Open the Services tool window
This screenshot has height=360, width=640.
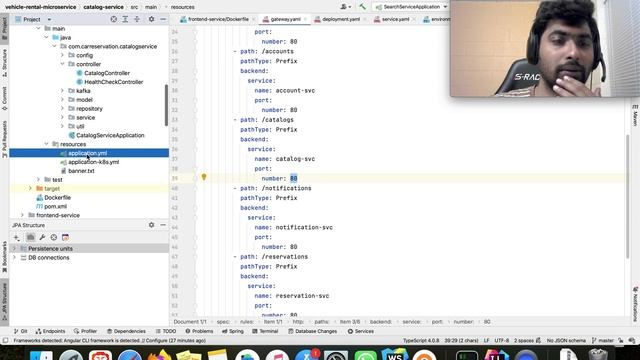click(x=361, y=331)
